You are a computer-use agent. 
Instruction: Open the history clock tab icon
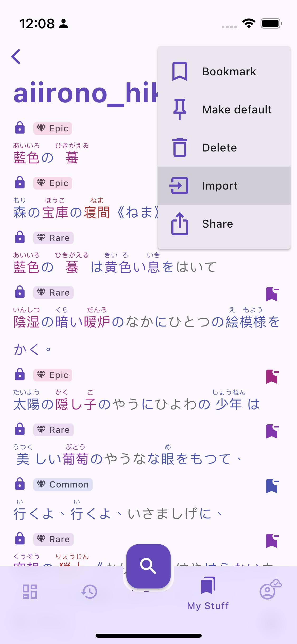tap(89, 591)
